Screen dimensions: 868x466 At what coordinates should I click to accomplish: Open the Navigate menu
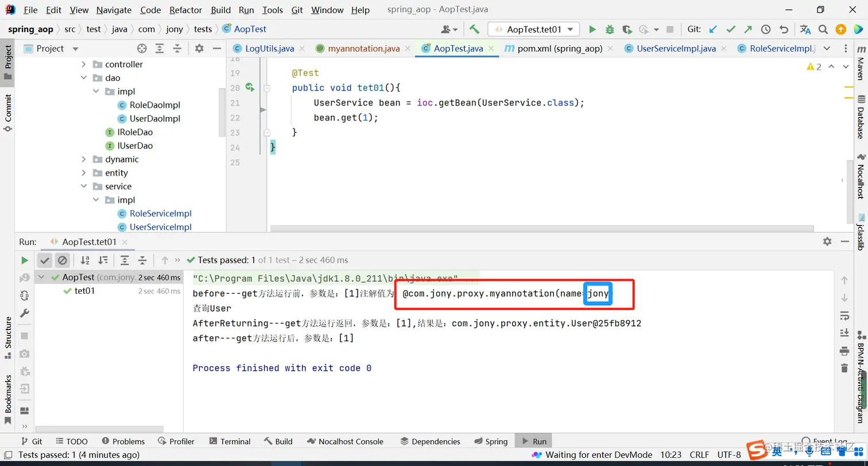[x=114, y=10]
